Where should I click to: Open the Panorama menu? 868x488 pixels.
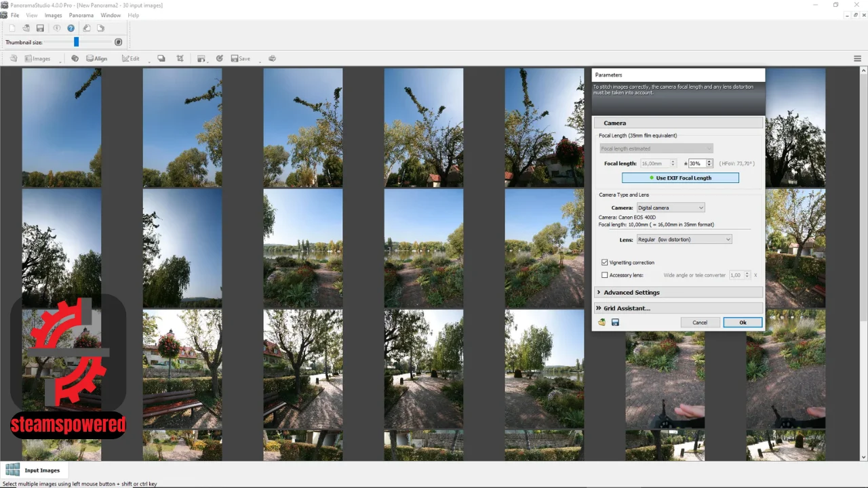81,15
